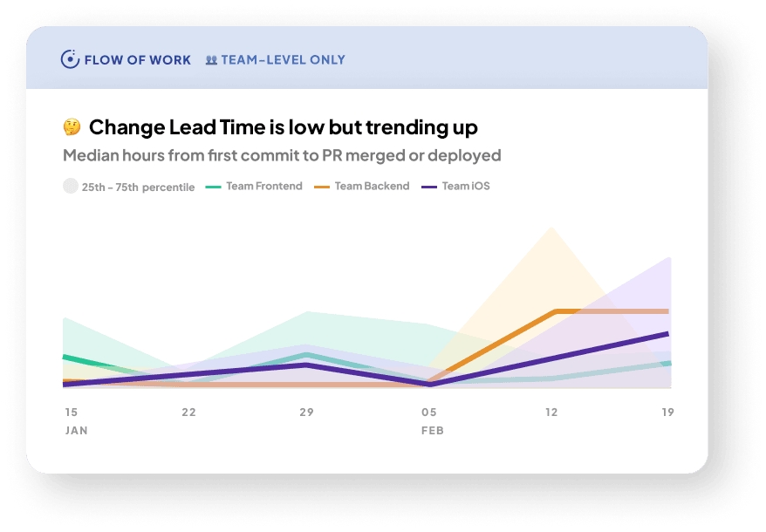Click the 22 axis date marker

click(x=188, y=412)
